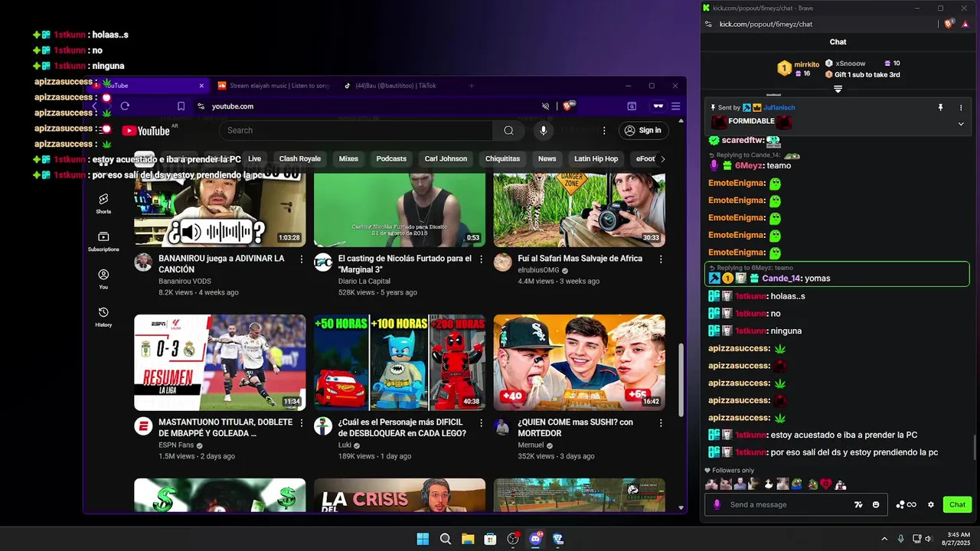Viewport: 980px width, 551px height.
Task: Click the pin icon on pinned message
Action: pos(941,108)
